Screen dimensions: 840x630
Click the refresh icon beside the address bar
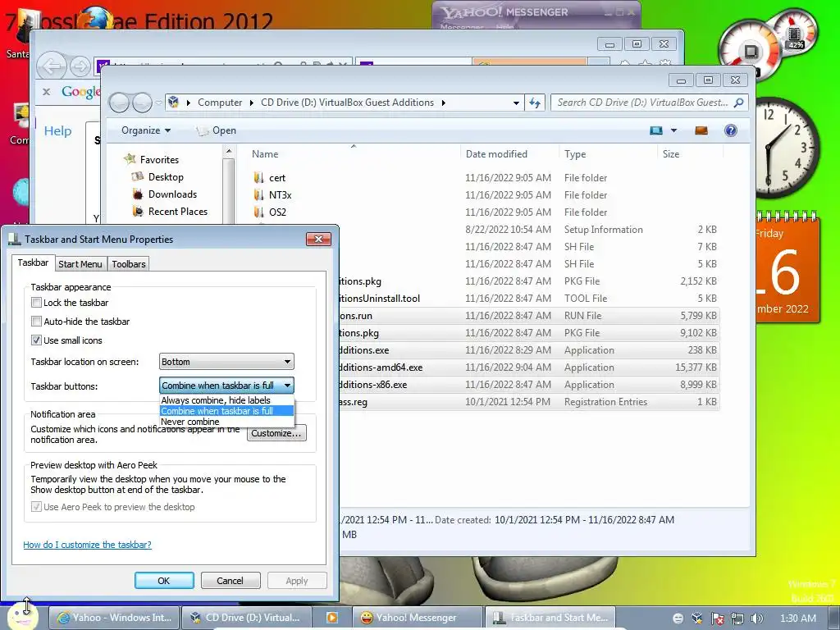coord(535,103)
